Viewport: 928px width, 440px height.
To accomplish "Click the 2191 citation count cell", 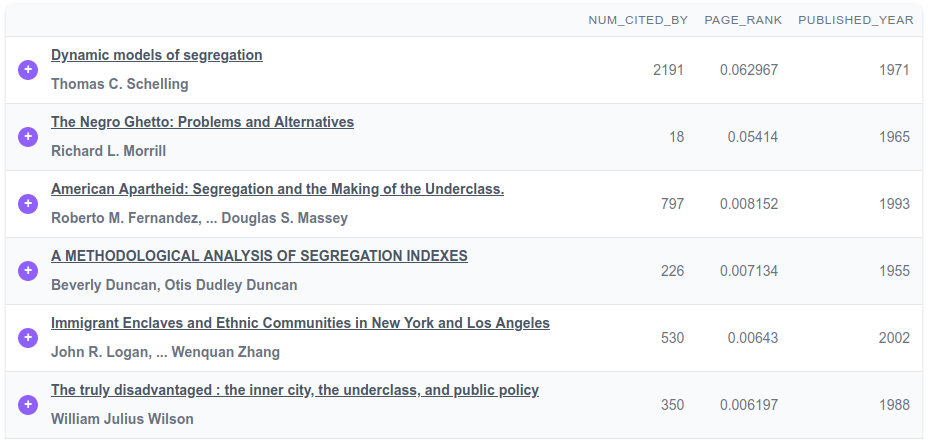I will [667, 70].
